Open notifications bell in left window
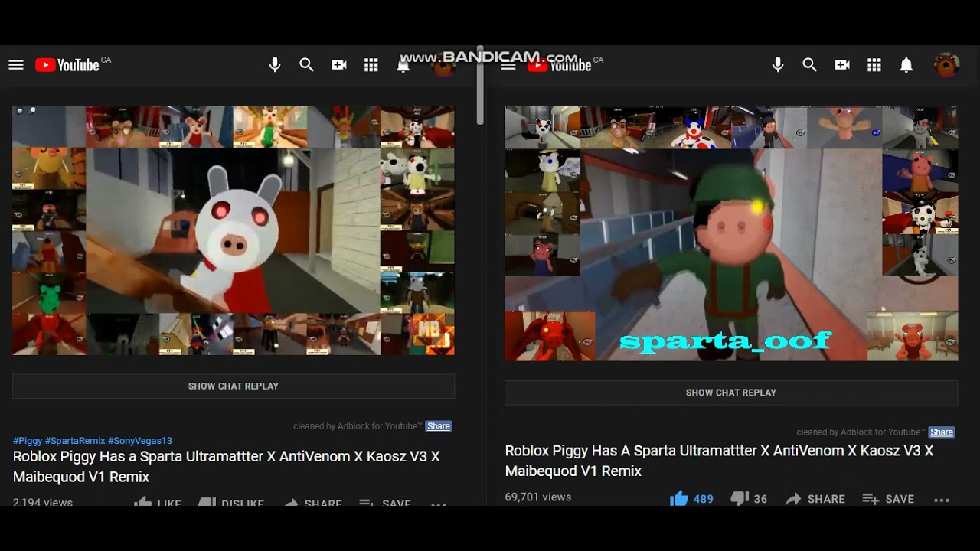 [x=403, y=66]
